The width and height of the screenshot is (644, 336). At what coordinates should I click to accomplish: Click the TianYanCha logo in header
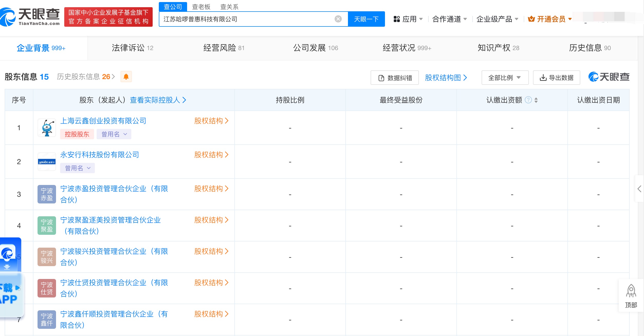pyautogui.click(x=30, y=17)
